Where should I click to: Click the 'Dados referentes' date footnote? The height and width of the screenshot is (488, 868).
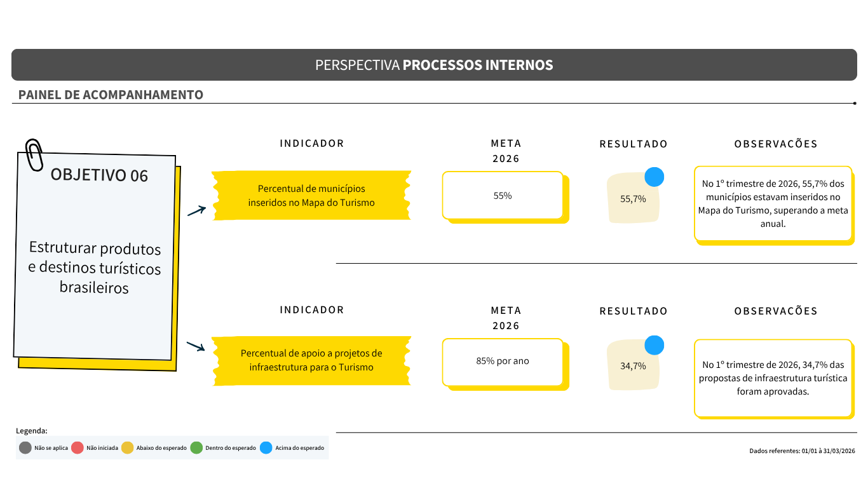[x=802, y=451]
